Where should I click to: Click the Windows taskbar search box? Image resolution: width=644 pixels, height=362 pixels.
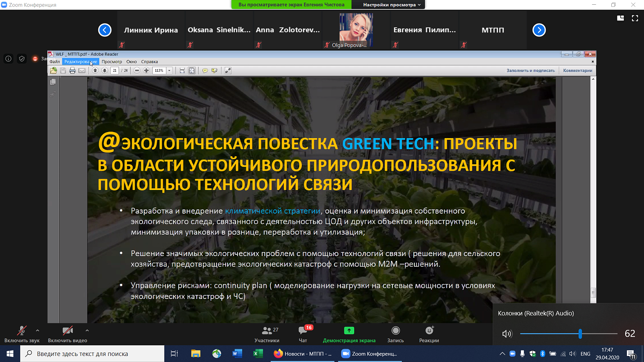pos(92,354)
